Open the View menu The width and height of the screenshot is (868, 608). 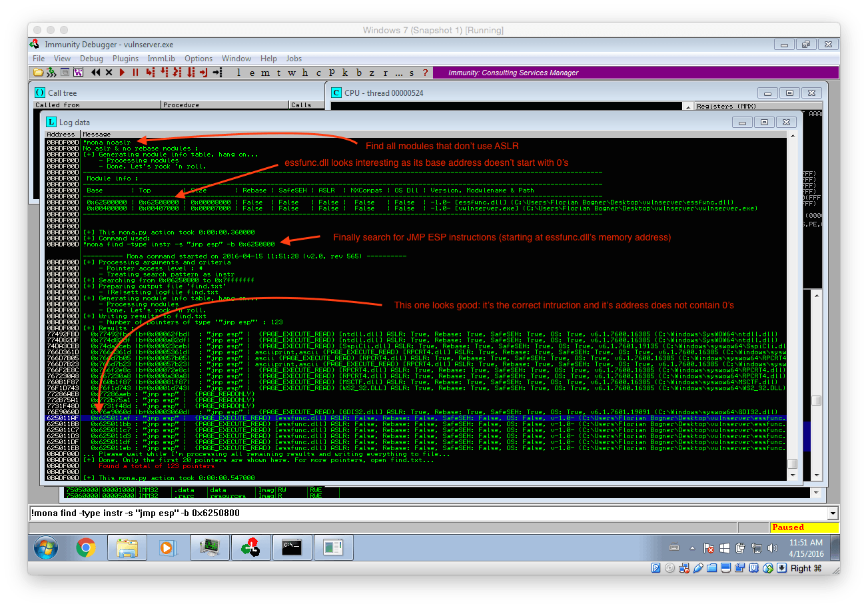point(62,59)
